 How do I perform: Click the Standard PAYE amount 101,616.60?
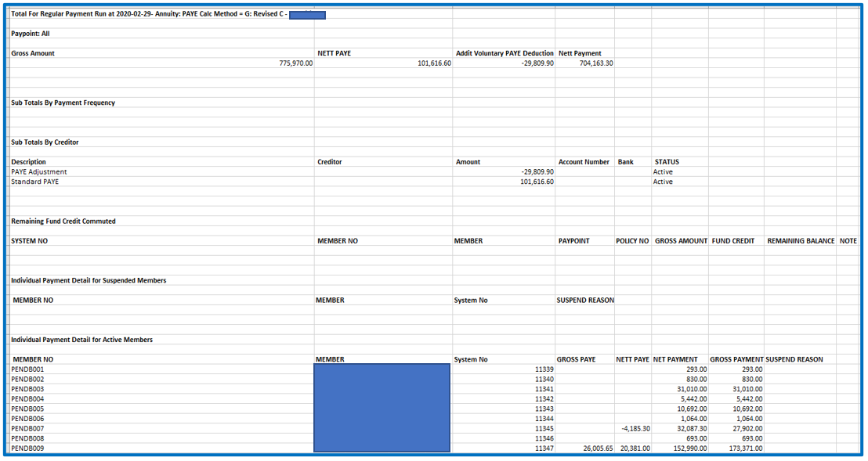tap(537, 182)
